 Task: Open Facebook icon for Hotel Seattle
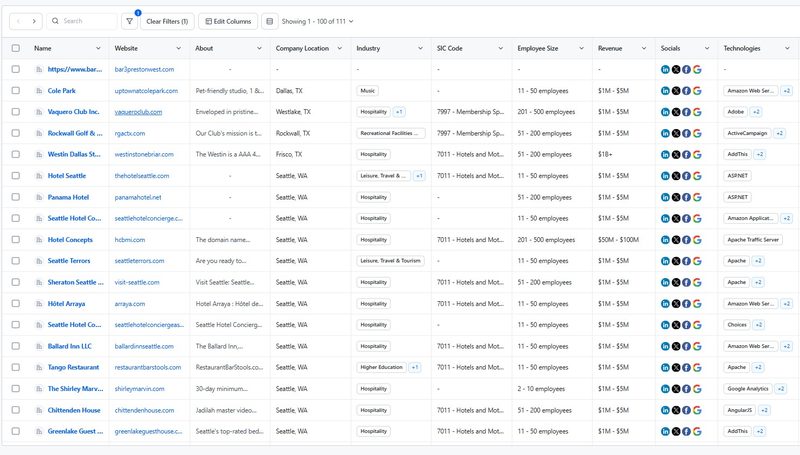click(x=687, y=176)
